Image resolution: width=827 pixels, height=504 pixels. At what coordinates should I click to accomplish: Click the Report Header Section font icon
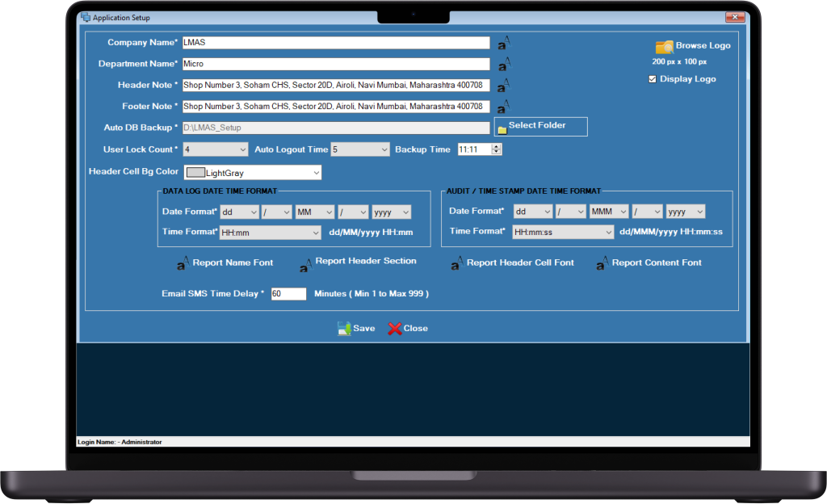click(x=306, y=265)
